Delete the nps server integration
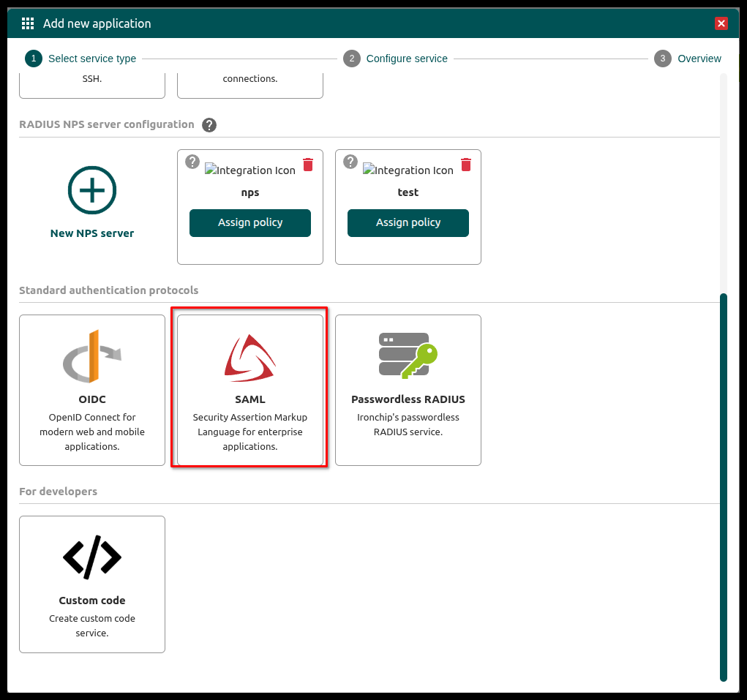The width and height of the screenshot is (747, 700). [308, 165]
